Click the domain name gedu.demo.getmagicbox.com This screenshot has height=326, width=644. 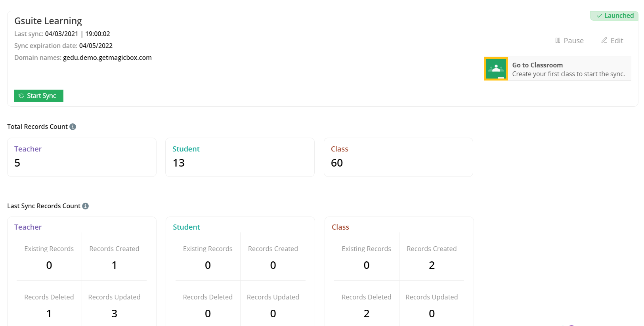107,58
